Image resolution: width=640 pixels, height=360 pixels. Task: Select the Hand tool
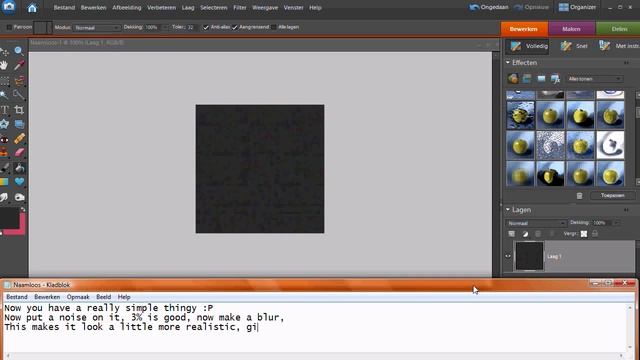tap(4, 65)
